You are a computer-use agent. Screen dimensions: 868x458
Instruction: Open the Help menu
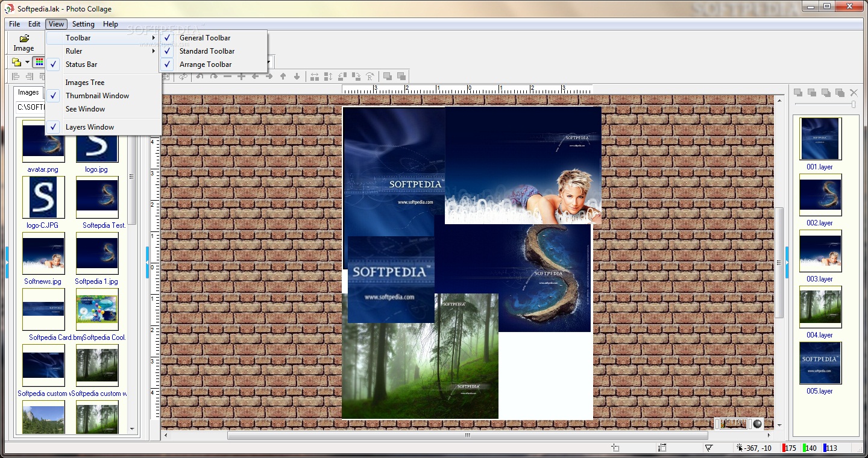click(110, 24)
